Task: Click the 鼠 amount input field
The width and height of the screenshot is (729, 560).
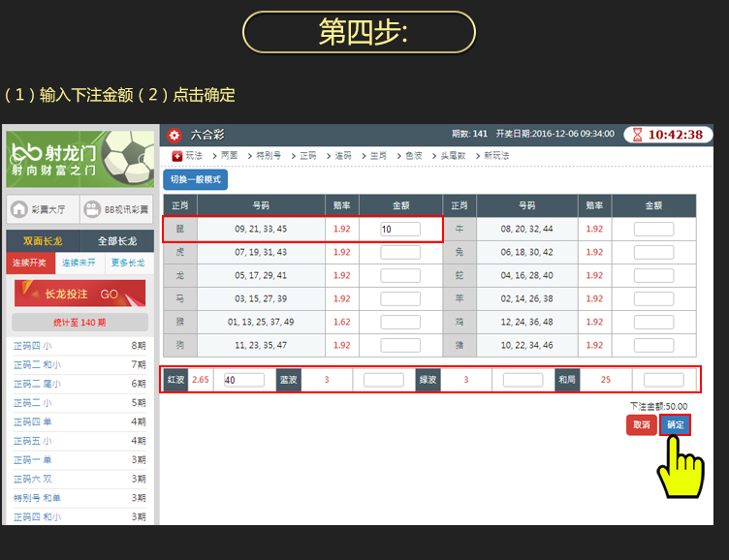Action: click(399, 229)
